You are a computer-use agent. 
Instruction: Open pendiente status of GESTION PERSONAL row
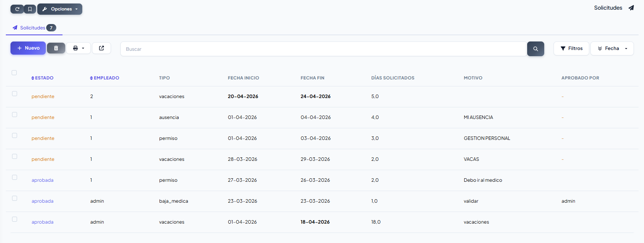pyautogui.click(x=43, y=138)
